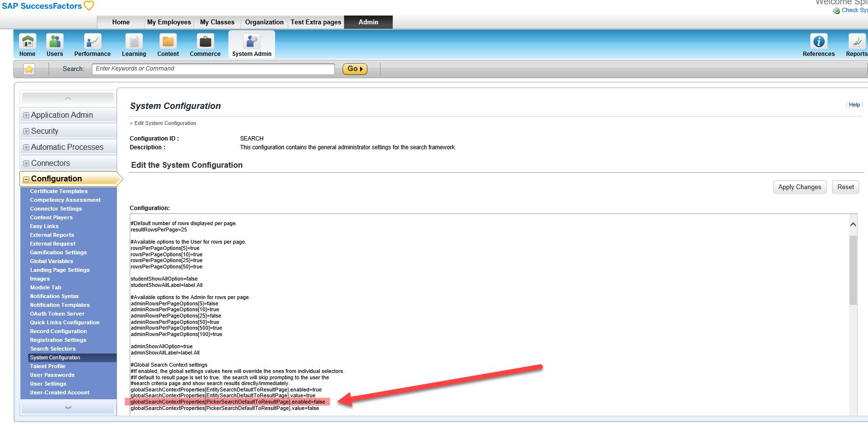Open User Settings link

pyautogui.click(x=48, y=384)
